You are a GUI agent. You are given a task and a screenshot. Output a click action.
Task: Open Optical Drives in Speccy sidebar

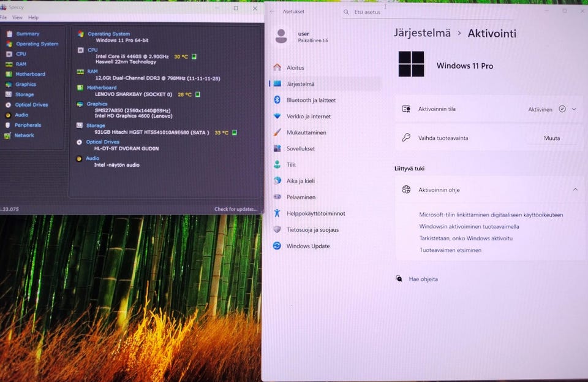31,105
